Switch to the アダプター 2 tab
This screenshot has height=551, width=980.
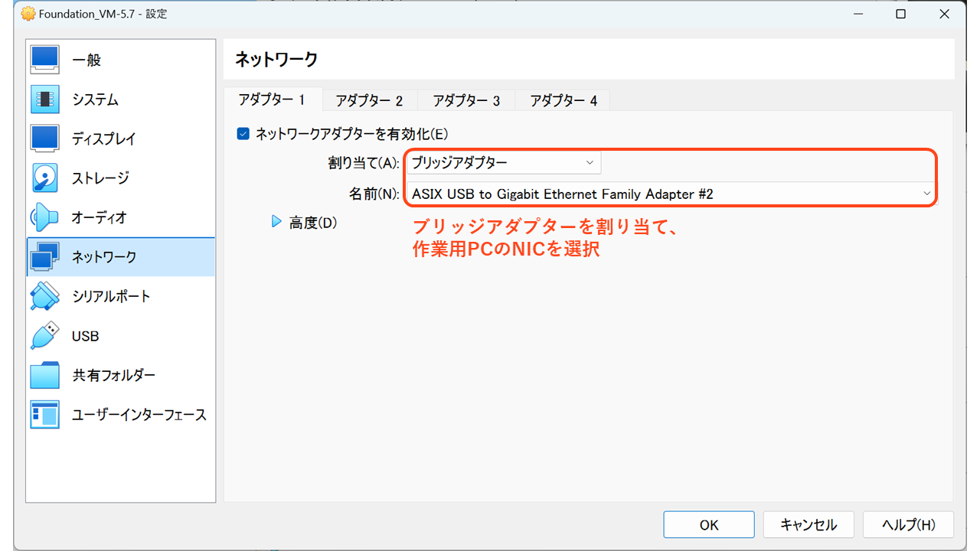click(370, 101)
